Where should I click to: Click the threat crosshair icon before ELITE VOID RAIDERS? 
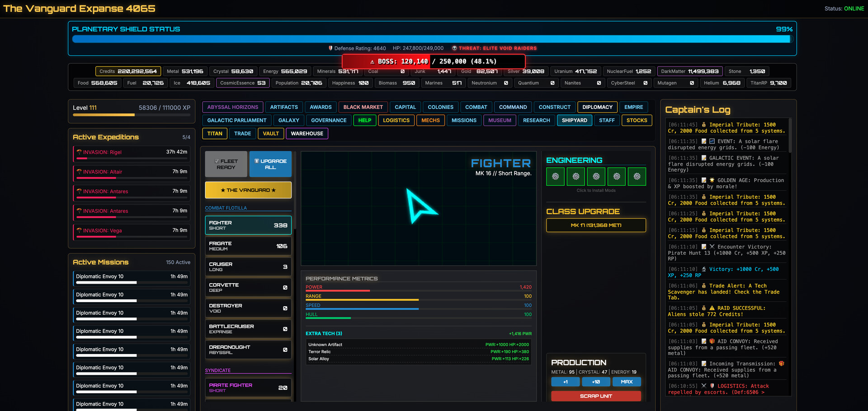[x=454, y=48]
